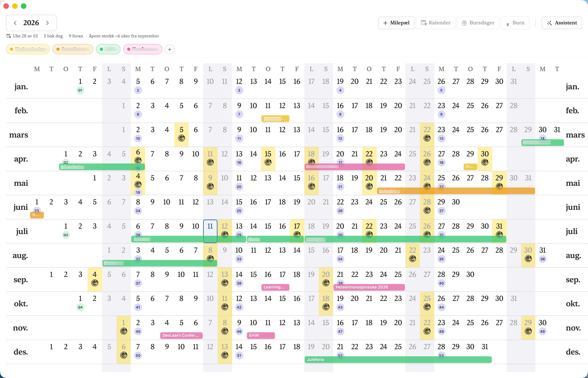Click 'åpent strekk ~6 uker fra september'
The width and height of the screenshot is (588, 378).
pyautogui.click(x=124, y=36)
